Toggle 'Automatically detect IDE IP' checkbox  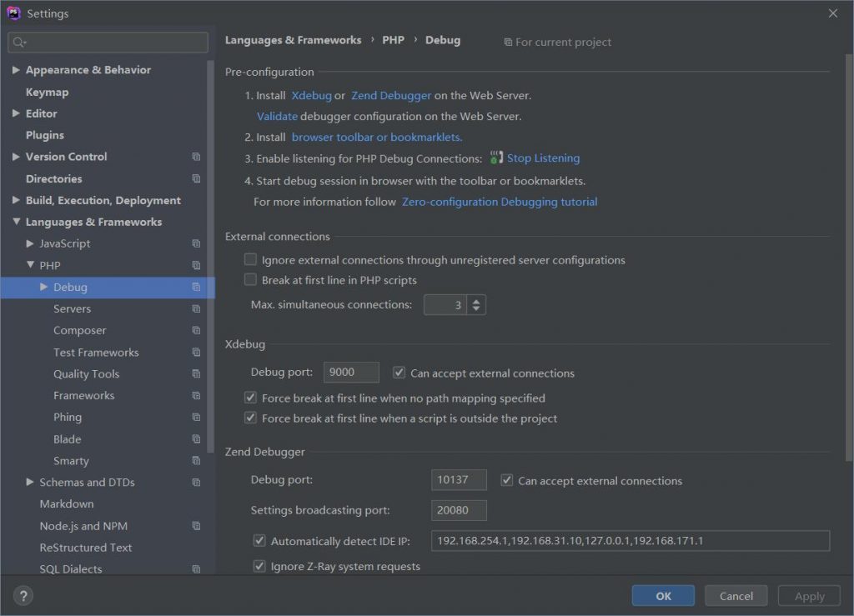[259, 541]
